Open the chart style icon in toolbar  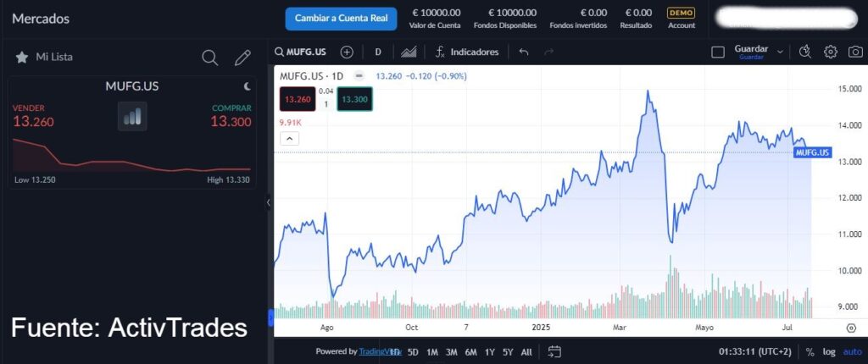409,52
